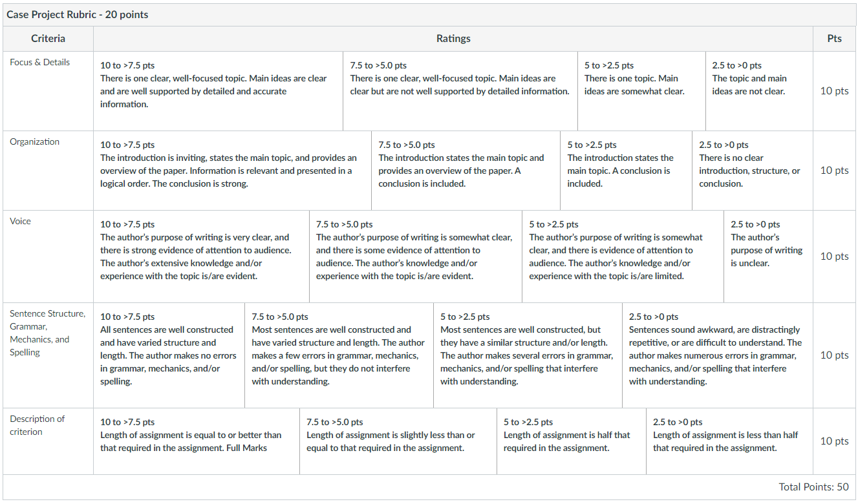
Task: Choose Organization 5 to >2.5 pts rating
Action: point(626,171)
